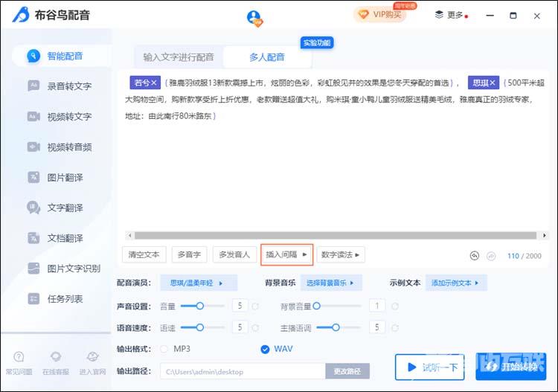This screenshot has width=558, height=392.
Task: Click the 开始转换 button
Action: tap(510, 367)
